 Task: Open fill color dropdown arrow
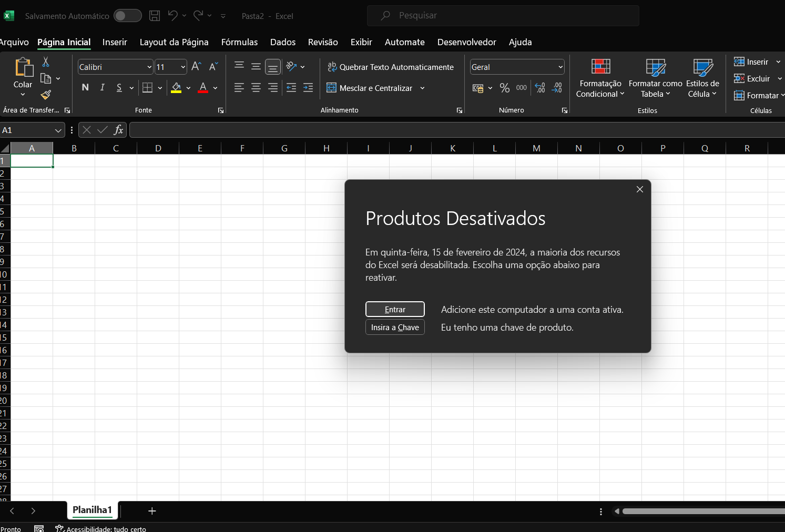pyautogui.click(x=188, y=88)
